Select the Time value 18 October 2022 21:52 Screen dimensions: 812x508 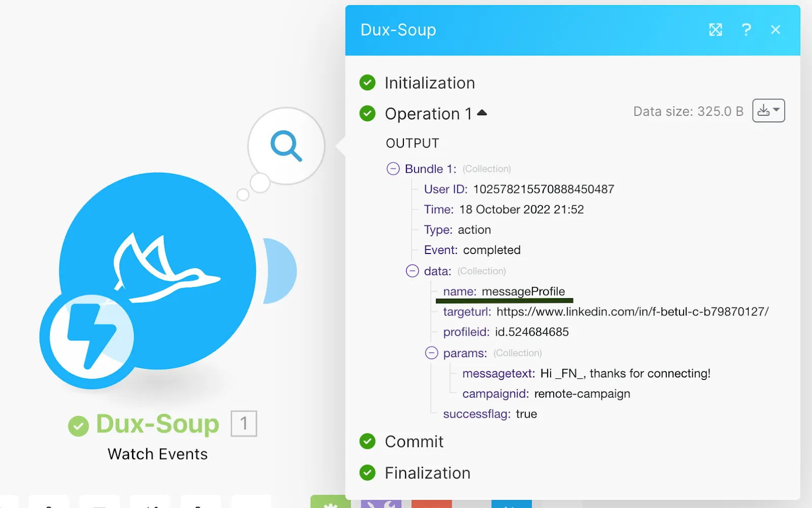pyautogui.click(x=522, y=209)
